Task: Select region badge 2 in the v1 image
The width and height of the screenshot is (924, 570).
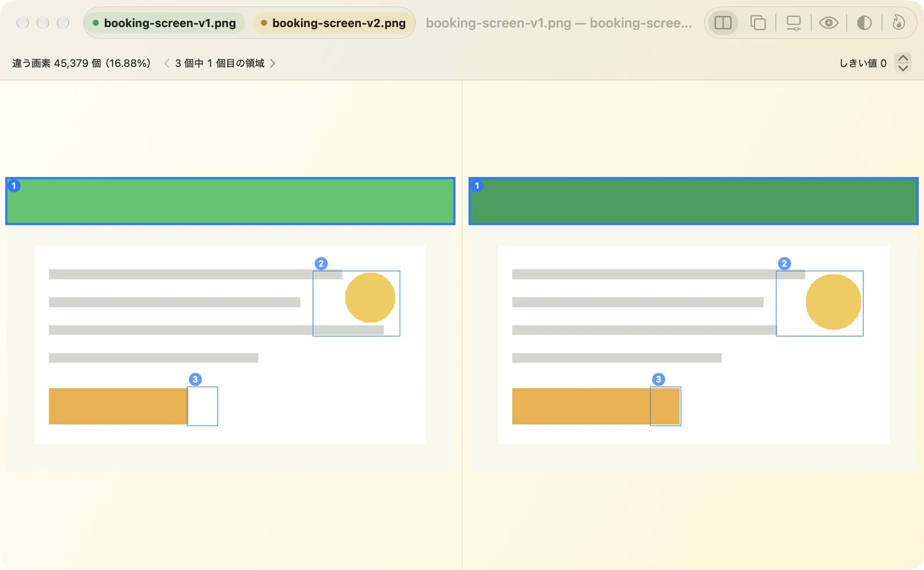Action: pyautogui.click(x=321, y=263)
